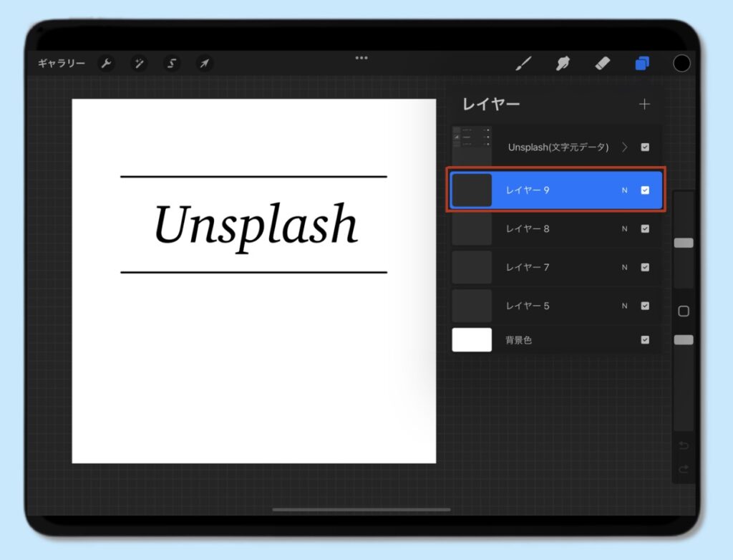The height and width of the screenshot is (560, 733).
Task: Tap the レイヤー 7 thumbnail
Action: [x=472, y=267]
